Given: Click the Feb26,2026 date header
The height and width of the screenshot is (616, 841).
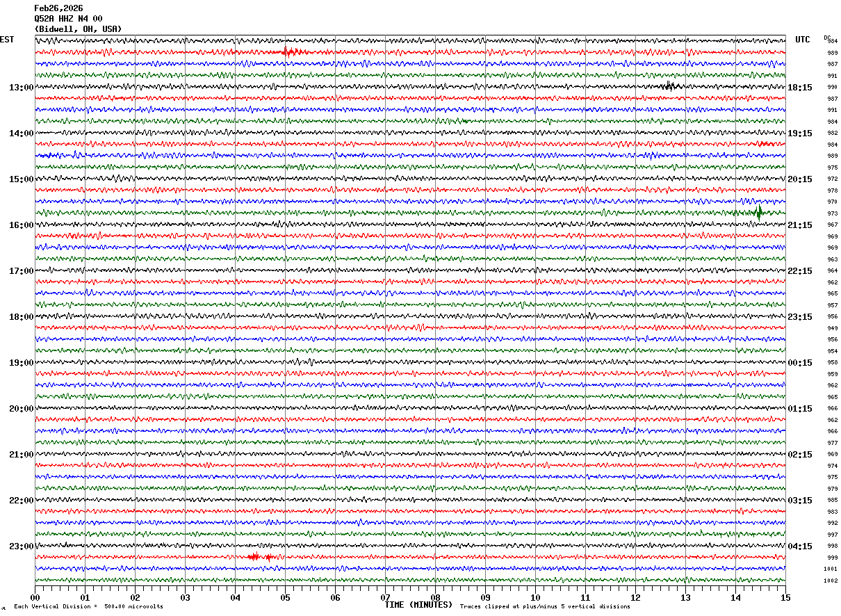Looking at the screenshot, I should pos(58,8).
